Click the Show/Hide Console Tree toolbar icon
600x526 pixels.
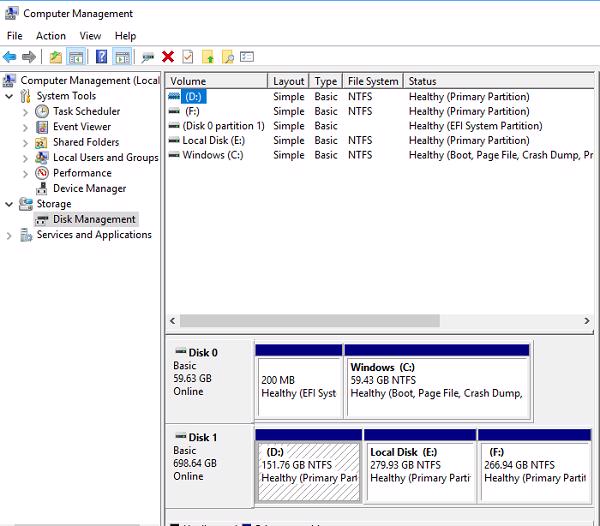76,57
